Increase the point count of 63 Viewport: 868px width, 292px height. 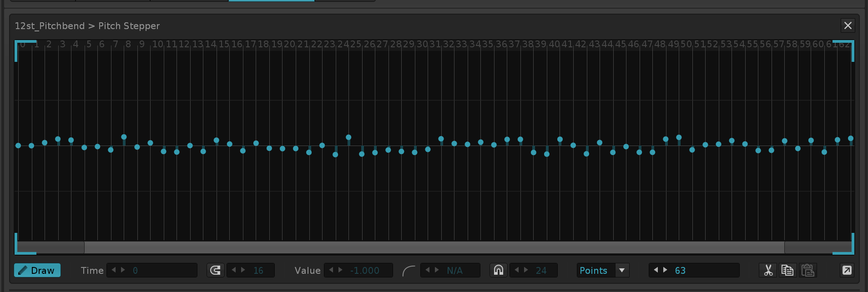[x=665, y=270]
